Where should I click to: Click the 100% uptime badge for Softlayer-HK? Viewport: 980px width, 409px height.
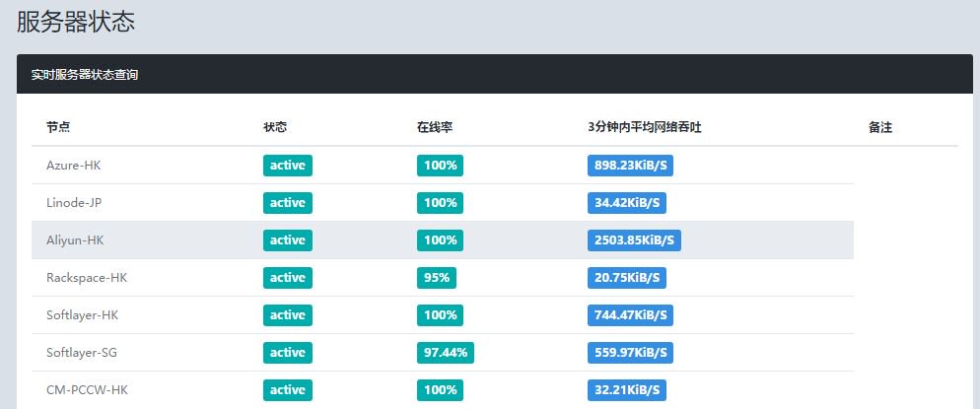(x=440, y=315)
